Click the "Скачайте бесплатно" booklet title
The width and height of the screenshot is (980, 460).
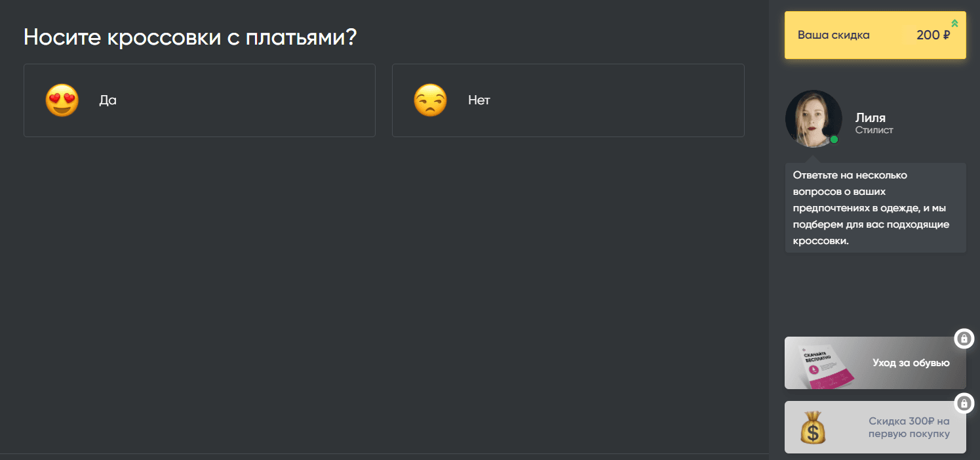[x=817, y=357]
